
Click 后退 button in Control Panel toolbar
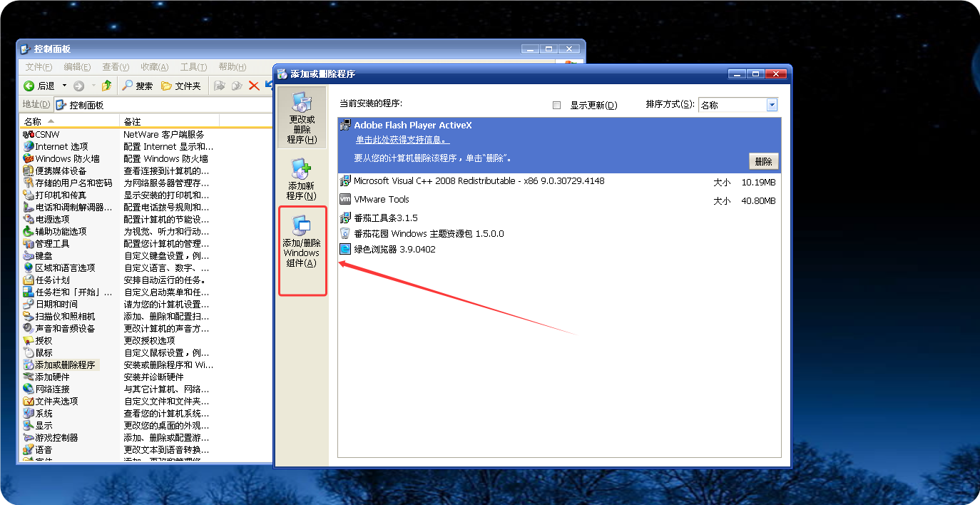(x=39, y=86)
